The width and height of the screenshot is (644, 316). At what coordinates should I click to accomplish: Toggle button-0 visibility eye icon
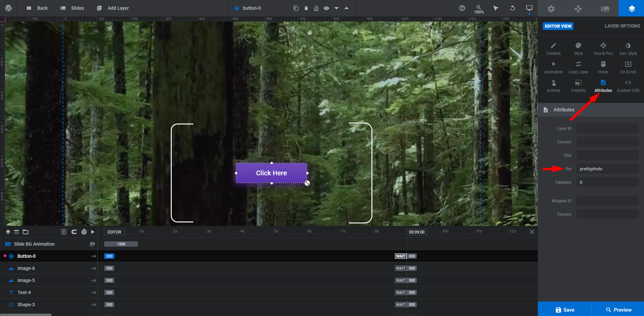(x=326, y=8)
